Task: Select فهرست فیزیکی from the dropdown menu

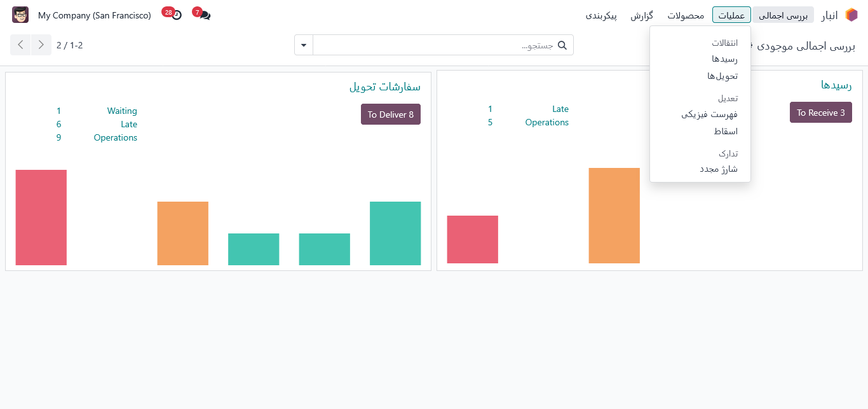Action: [x=709, y=114]
